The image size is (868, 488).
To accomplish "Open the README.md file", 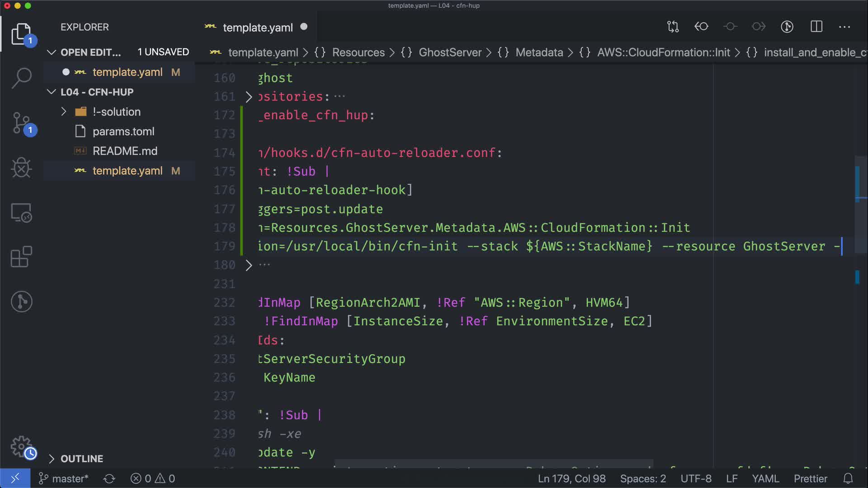I will (x=125, y=151).
